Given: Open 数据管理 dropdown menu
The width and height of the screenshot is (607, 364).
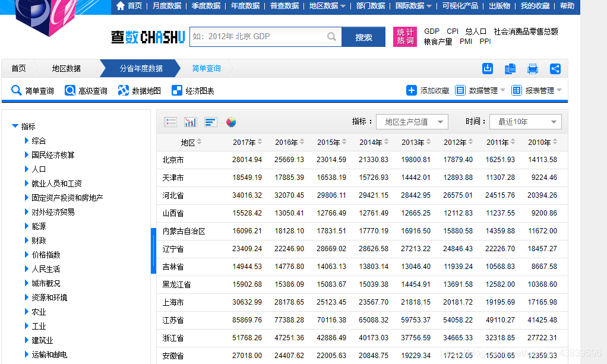Looking at the screenshot, I should [480, 90].
